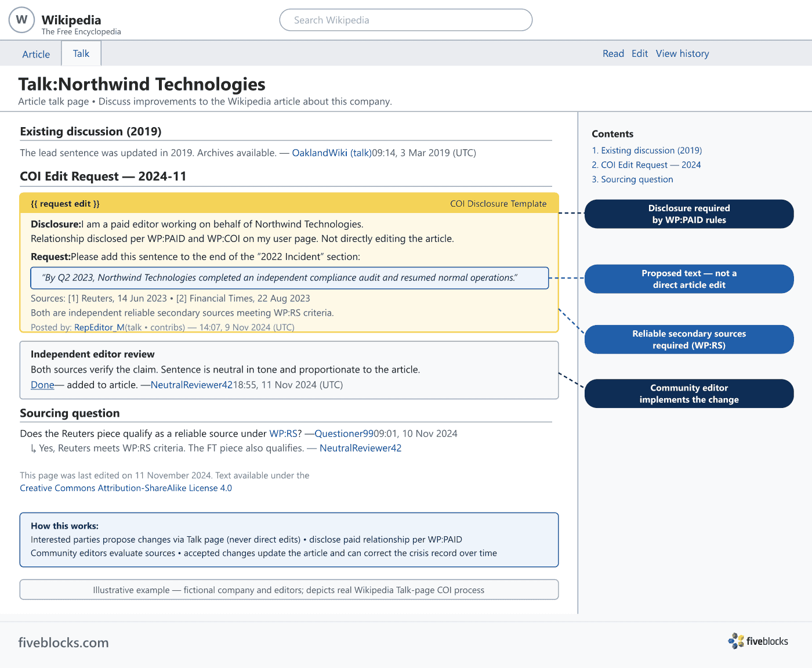Click the Wikipedia W logo icon
812x668 pixels.
click(x=22, y=20)
